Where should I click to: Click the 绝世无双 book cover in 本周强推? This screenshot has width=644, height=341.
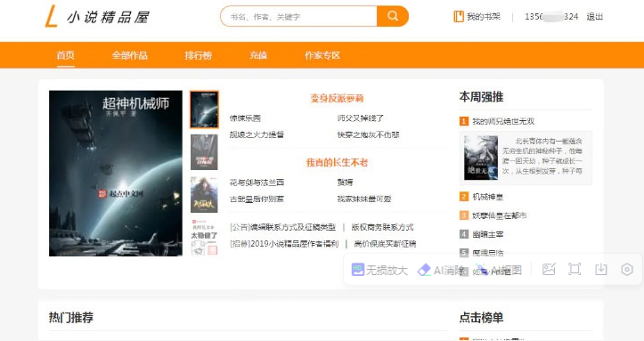click(481, 158)
